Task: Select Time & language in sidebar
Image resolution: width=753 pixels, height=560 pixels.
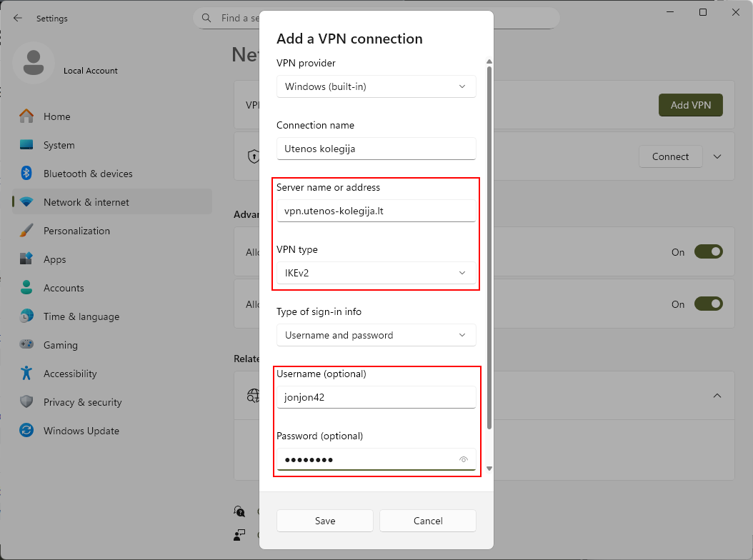Action: (81, 316)
